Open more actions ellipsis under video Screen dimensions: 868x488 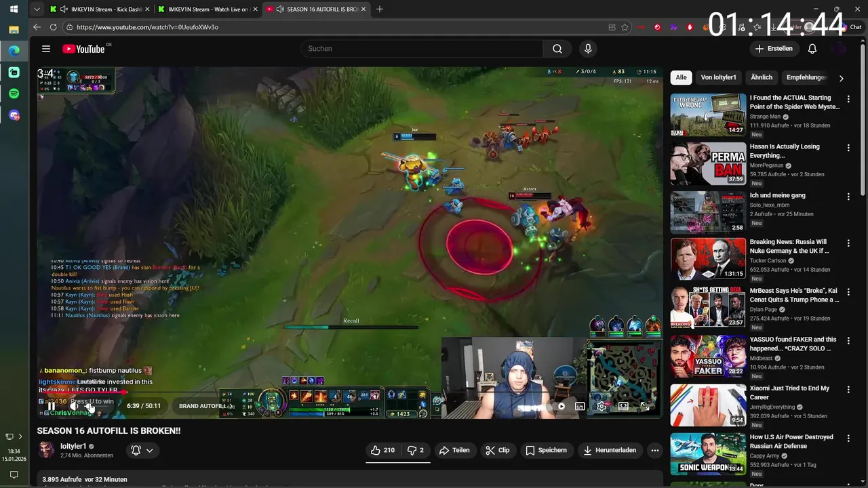point(654,450)
